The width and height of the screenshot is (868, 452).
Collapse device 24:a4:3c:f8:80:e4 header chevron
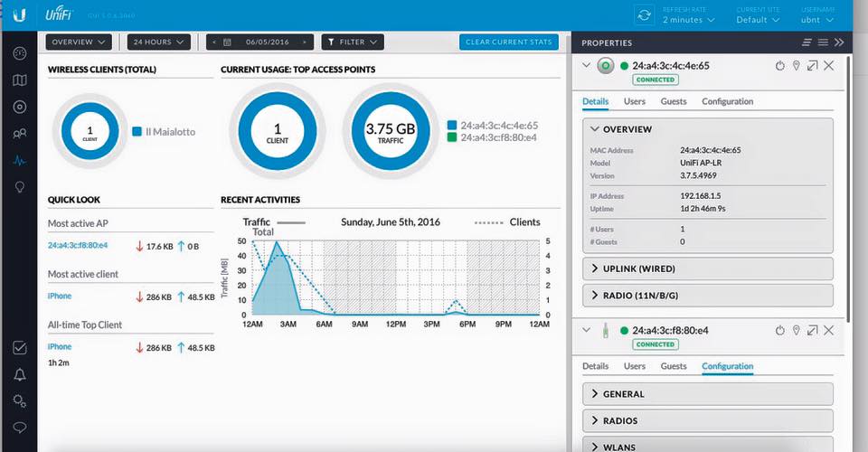(586, 330)
